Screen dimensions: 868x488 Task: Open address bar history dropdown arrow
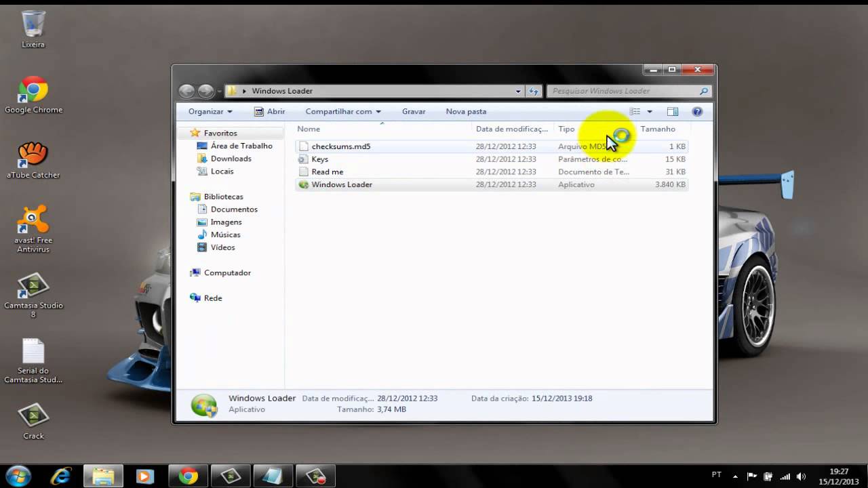coord(518,91)
